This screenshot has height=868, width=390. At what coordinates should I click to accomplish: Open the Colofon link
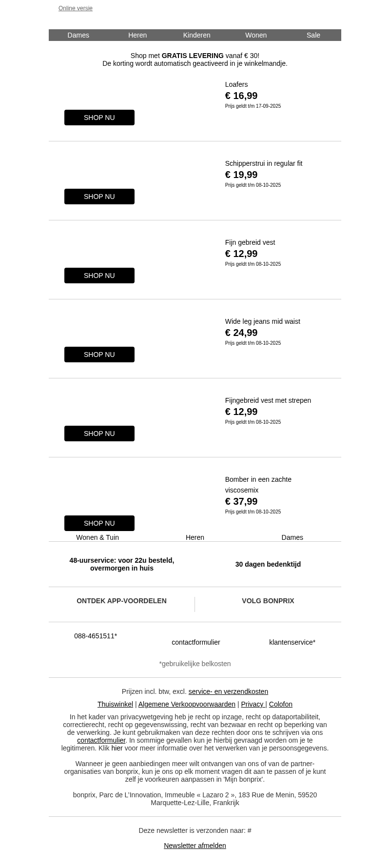tap(280, 704)
